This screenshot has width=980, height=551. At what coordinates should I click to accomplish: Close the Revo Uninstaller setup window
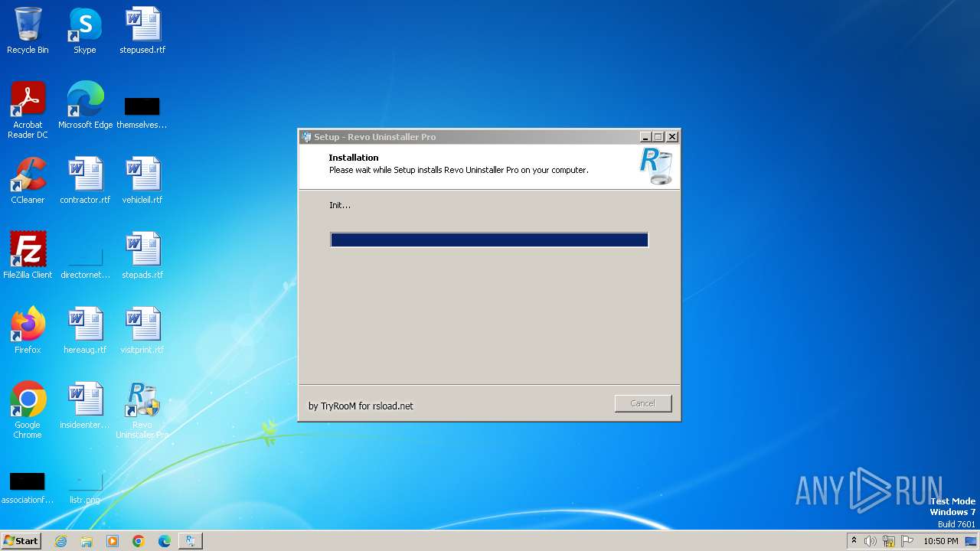[672, 137]
